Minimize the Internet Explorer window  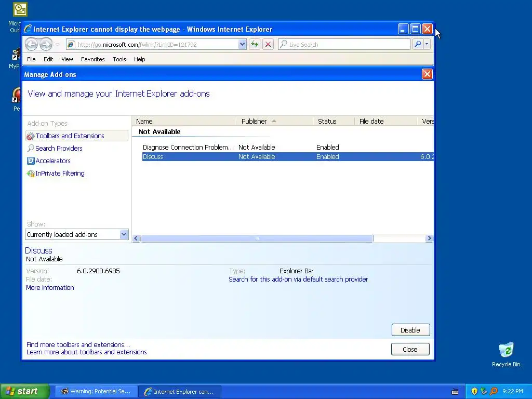(403, 29)
